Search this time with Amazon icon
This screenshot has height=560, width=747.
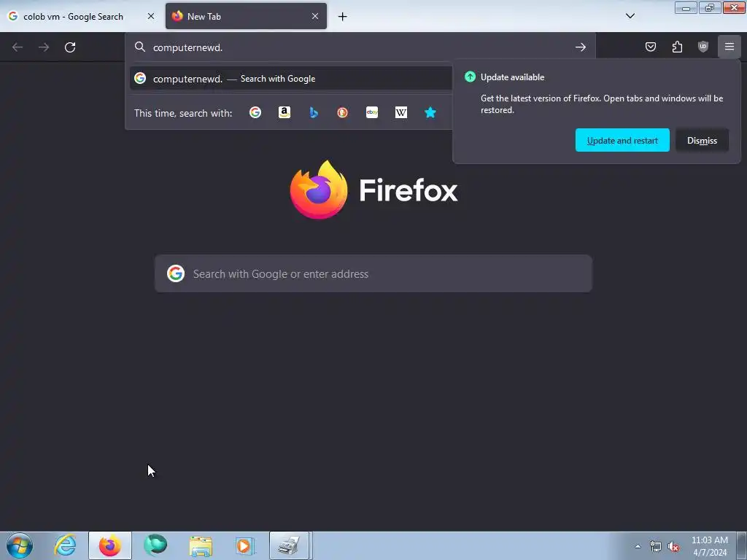(285, 112)
